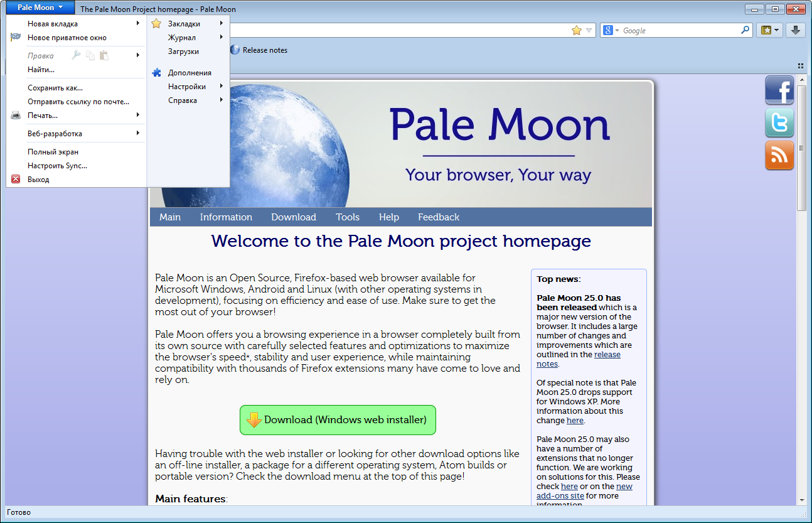Open the Help navigation tab
The image size is (812, 523).
click(389, 217)
